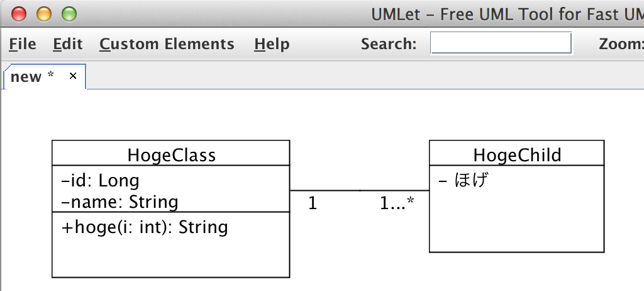The height and width of the screenshot is (291, 644).
Task: Open the File menu
Action: 23,44
